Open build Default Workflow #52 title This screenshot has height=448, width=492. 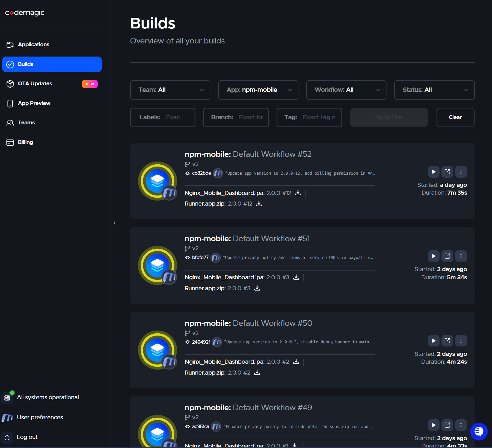coord(248,154)
